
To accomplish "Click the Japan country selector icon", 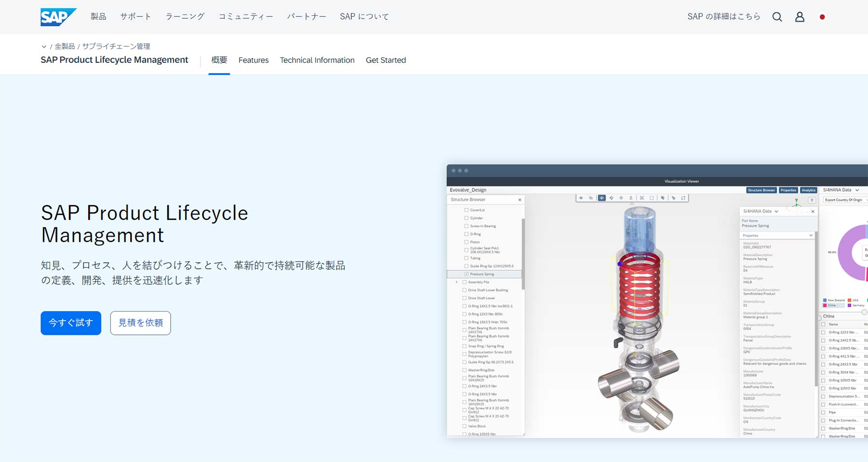I will (x=822, y=17).
